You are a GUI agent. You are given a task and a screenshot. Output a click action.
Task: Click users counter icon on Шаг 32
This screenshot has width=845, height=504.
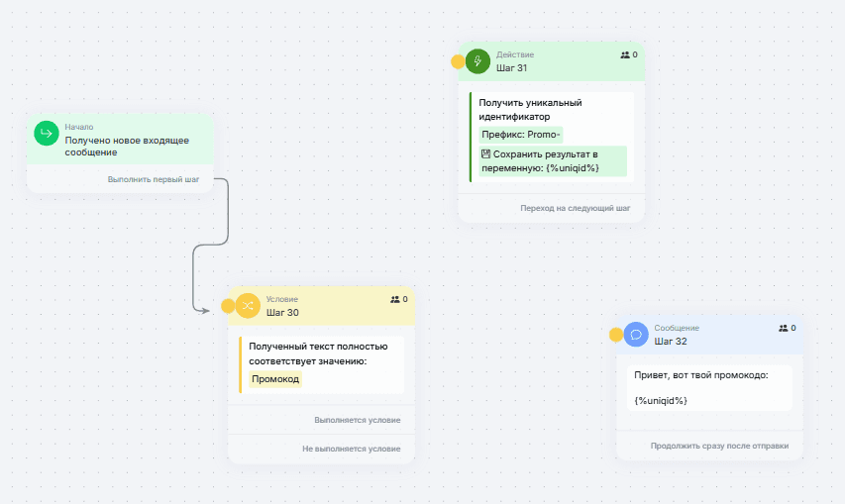pos(783,328)
